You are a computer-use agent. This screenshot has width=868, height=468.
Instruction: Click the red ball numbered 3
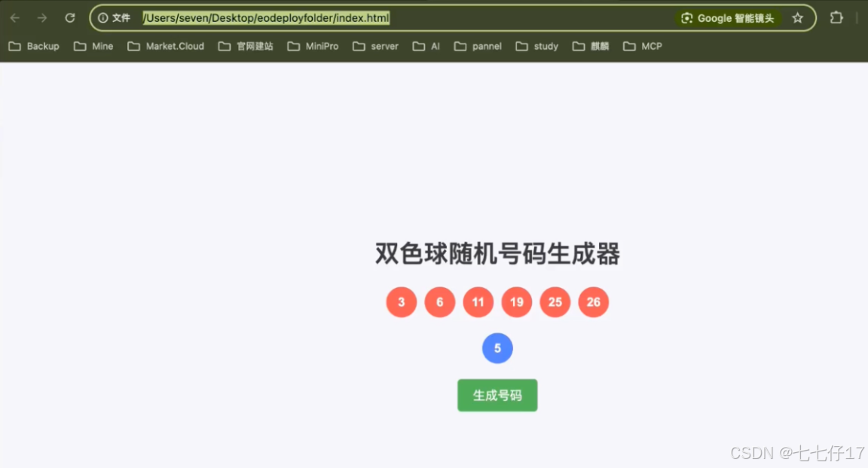click(401, 301)
